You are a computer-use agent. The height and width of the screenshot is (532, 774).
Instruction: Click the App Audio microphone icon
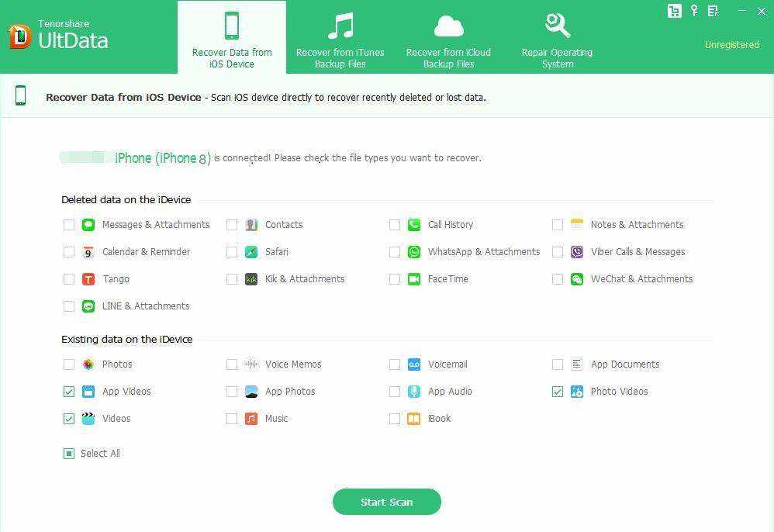coord(414,392)
